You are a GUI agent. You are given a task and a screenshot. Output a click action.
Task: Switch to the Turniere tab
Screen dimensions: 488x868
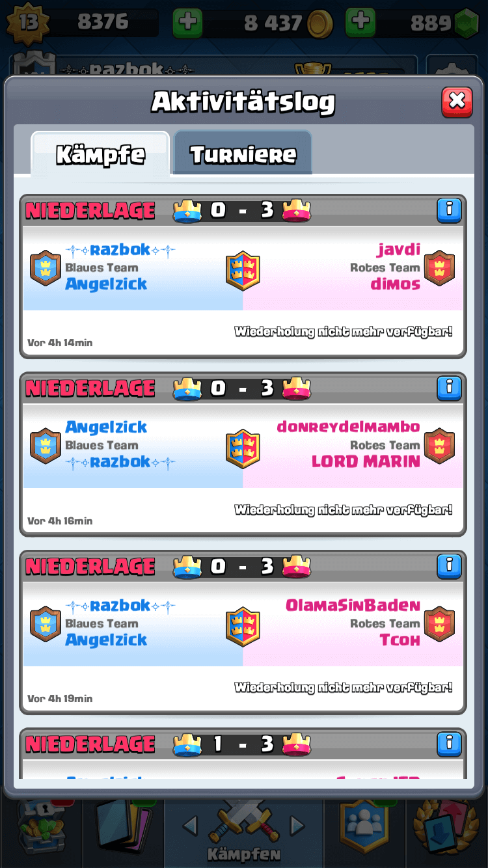[243, 154]
